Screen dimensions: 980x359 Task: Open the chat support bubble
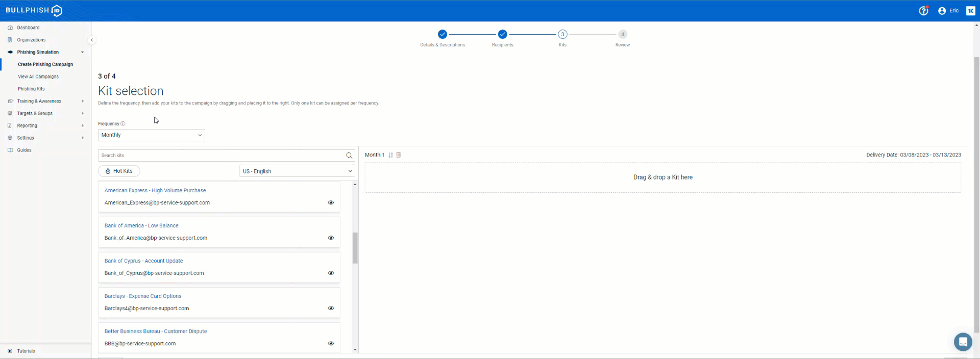(963, 342)
